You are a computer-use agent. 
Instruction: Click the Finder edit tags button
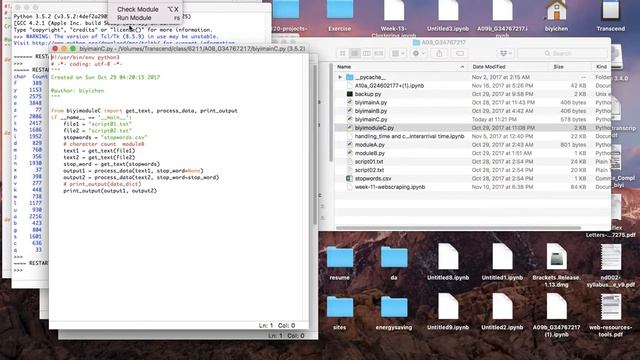[x=460, y=53]
